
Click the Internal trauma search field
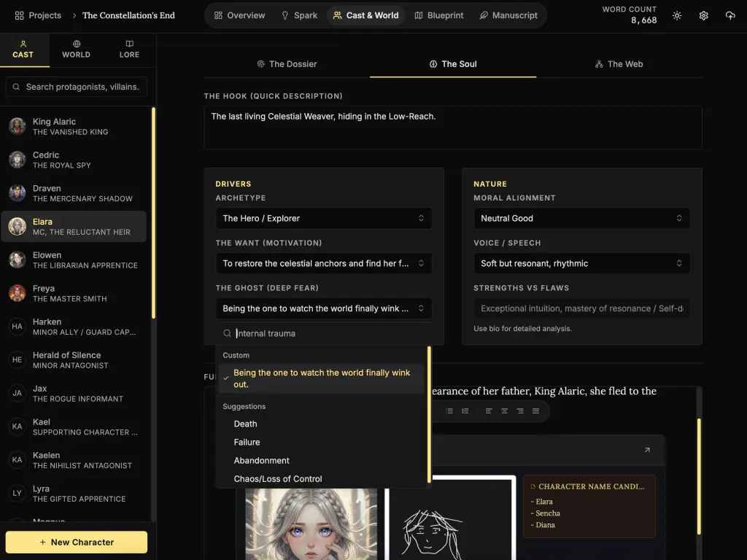(328, 333)
